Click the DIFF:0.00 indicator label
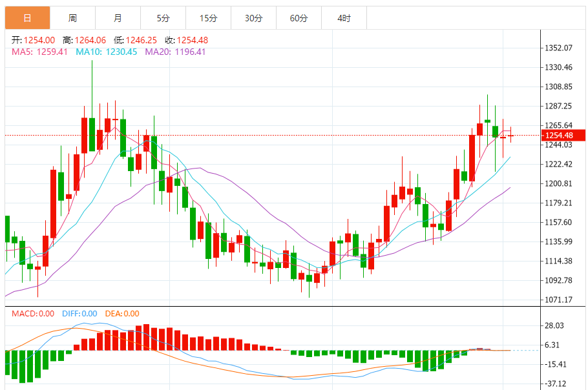Image resolution: width=588 pixels, height=390 pixels. (x=79, y=314)
